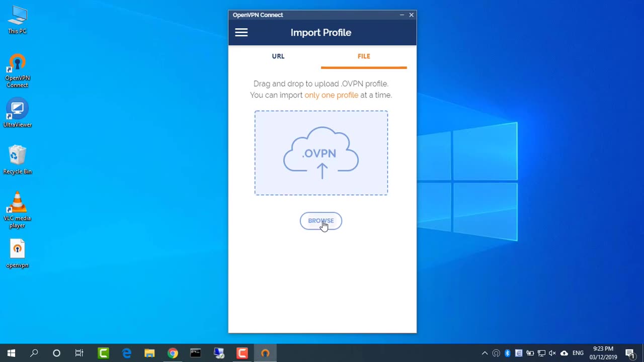Launch Google Chrome from the taskbar

173,353
